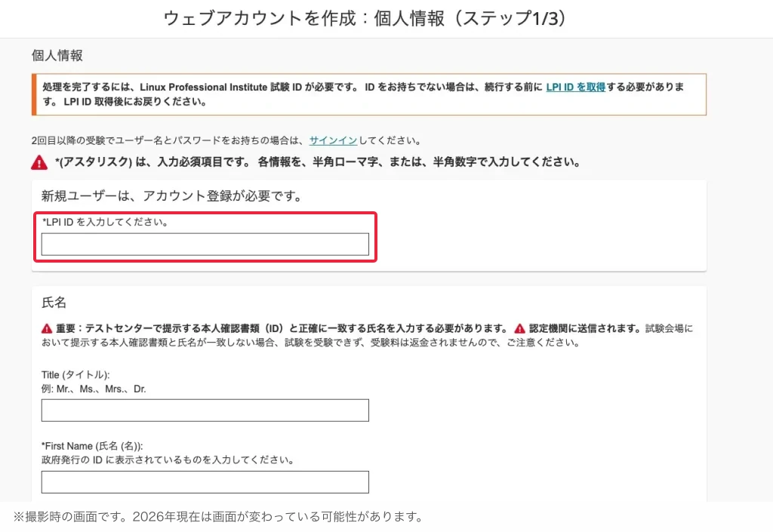Image resolution: width=773 pixels, height=532 pixels.
Task: Click the warning icon before 認定機関に送信されます
Action: pyautogui.click(x=519, y=328)
